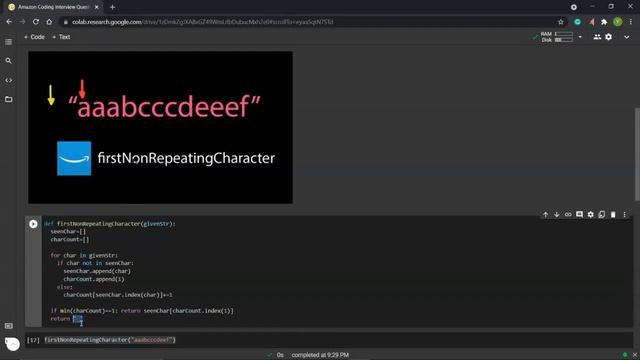Close the Amazon Coding Interview tab

pyautogui.click(x=97, y=7)
